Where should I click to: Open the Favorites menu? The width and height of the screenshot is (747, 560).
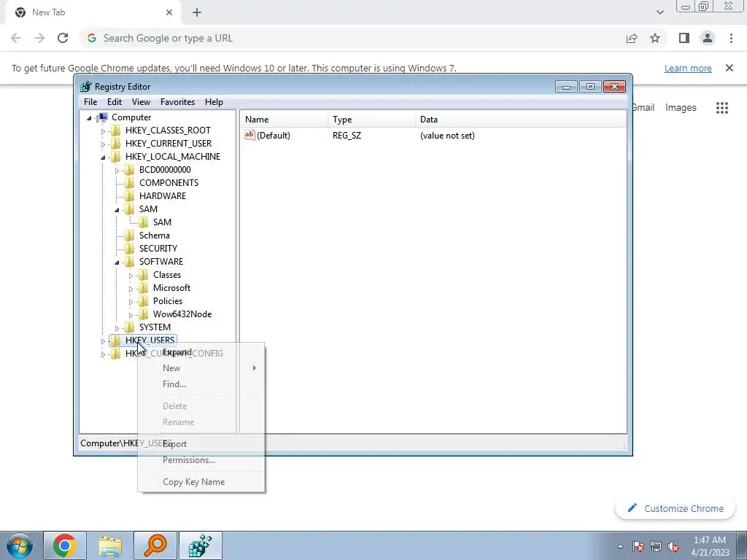pyautogui.click(x=177, y=102)
